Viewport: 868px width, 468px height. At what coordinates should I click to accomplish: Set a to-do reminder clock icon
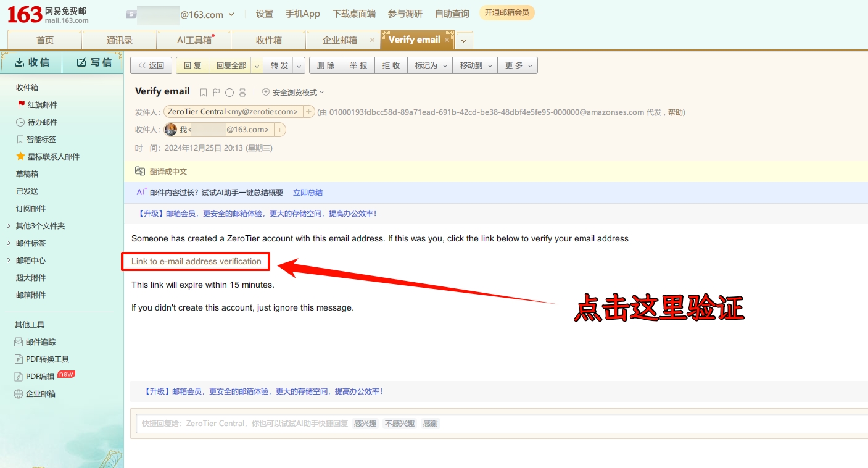click(229, 93)
